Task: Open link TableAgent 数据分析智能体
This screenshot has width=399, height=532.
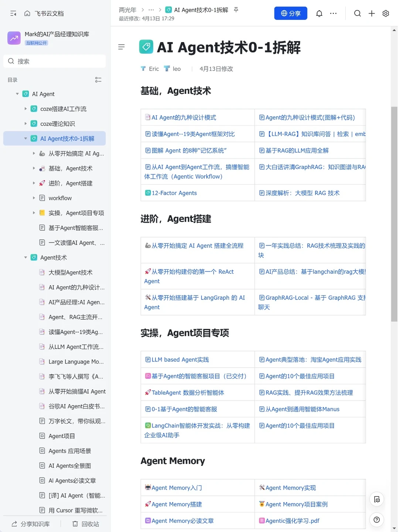Action: pyautogui.click(x=184, y=392)
